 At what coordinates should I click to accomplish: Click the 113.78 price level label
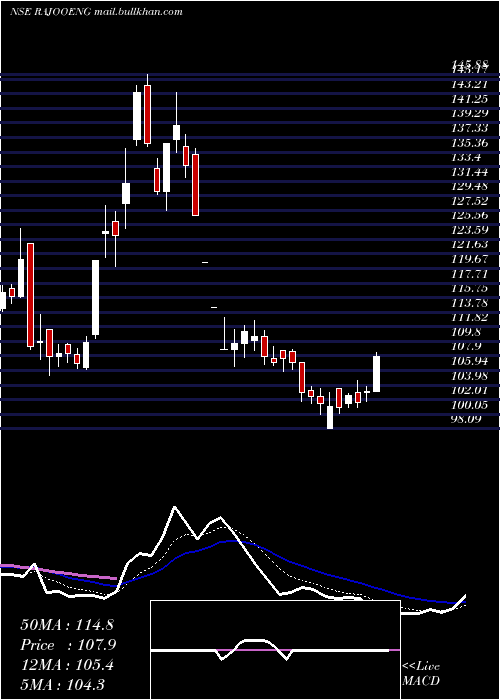470,303
